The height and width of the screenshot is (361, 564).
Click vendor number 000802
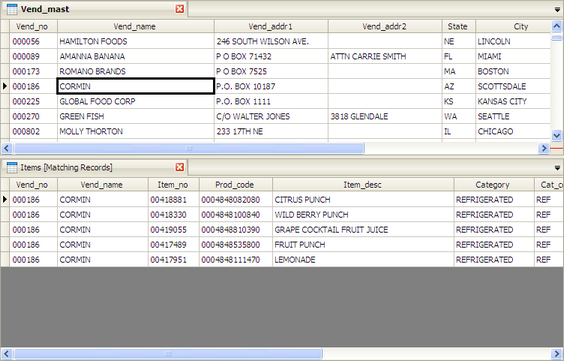pos(33,132)
